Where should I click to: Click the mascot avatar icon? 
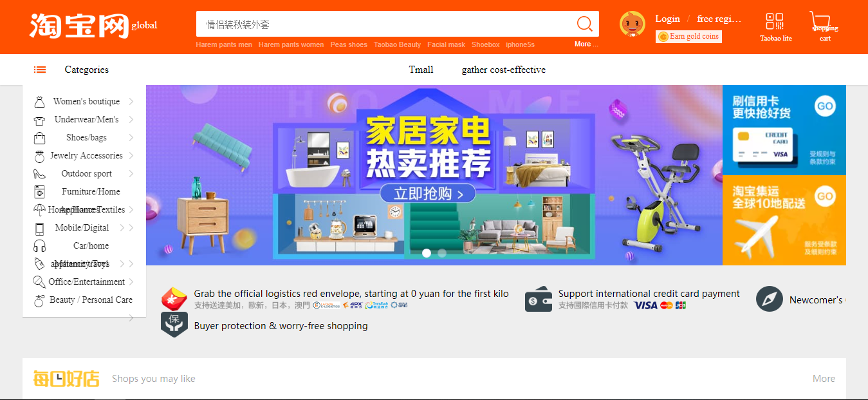click(x=632, y=24)
